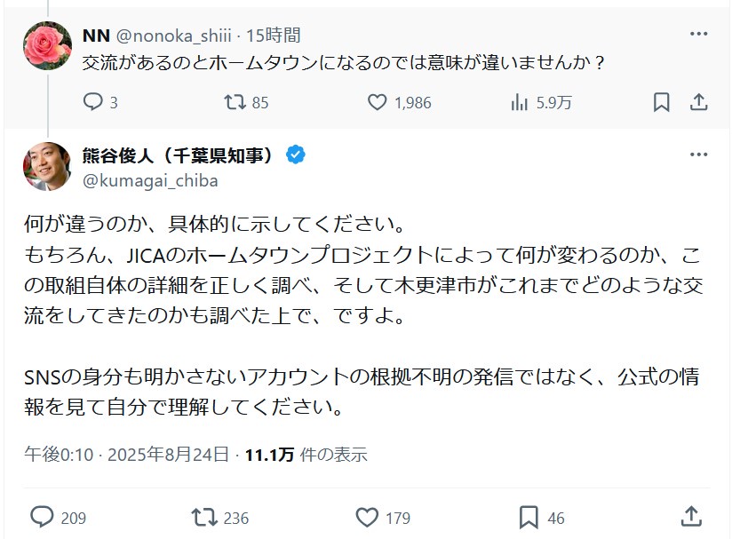This screenshot has height=539, width=756.
Task: View analytics for NN's tweet
Action: click(520, 102)
